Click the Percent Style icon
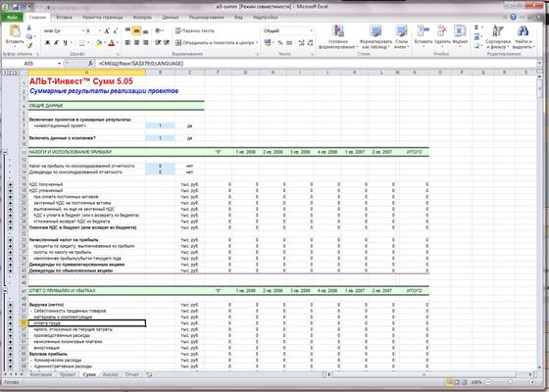549x392 pixels. point(280,43)
